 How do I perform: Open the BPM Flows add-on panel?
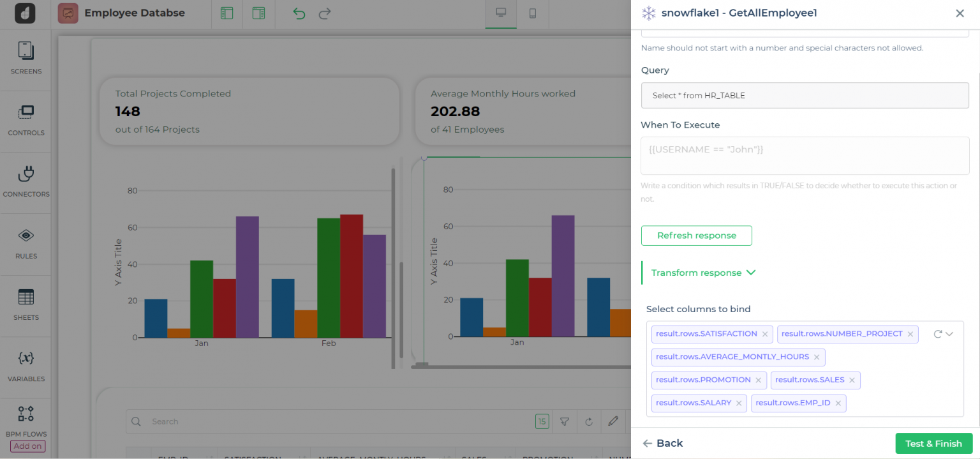point(26,421)
